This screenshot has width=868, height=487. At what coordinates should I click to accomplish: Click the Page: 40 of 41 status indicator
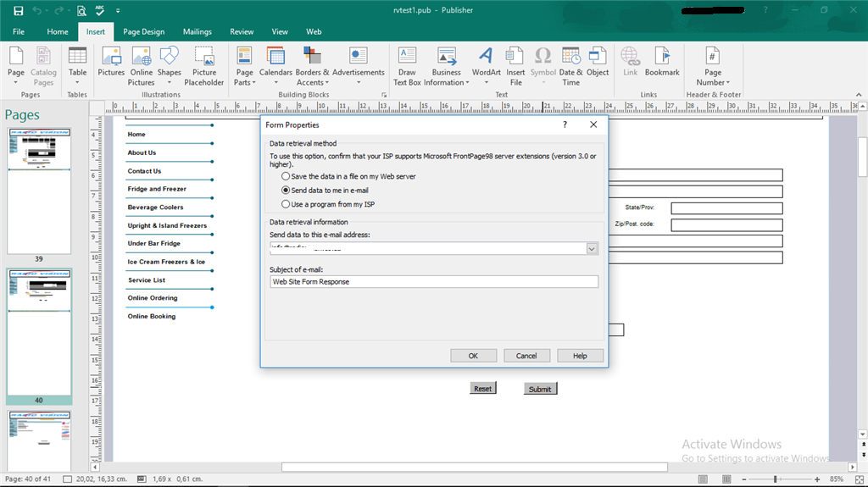click(28, 479)
